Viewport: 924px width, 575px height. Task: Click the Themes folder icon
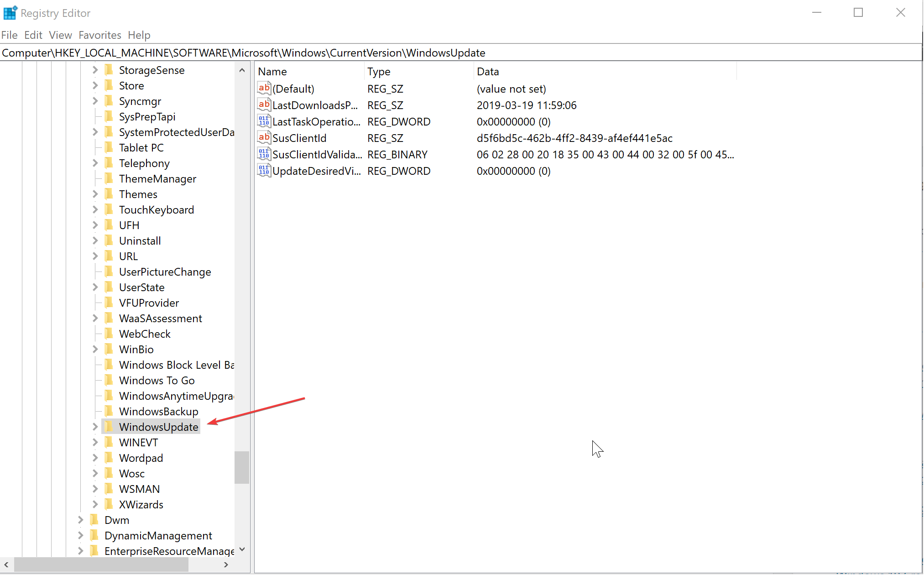109,194
